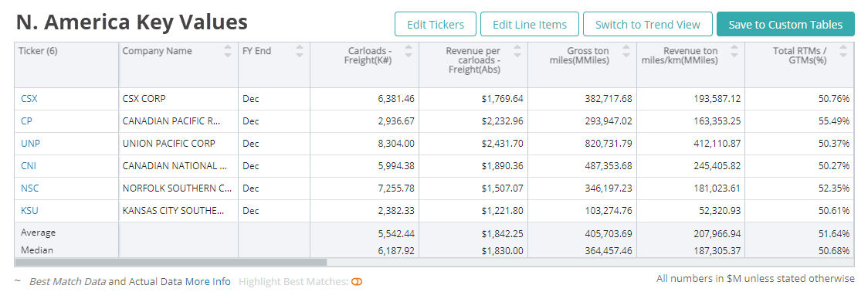Screen dimensions: 868x292
Task: Open the KSU ticker link
Action: click(x=29, y=210)
